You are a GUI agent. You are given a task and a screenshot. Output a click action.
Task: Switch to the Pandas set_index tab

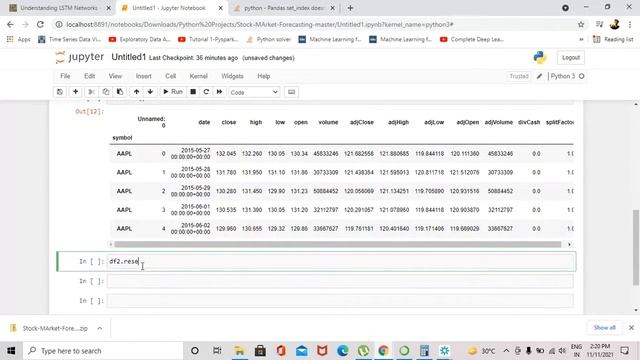[284, 8]
